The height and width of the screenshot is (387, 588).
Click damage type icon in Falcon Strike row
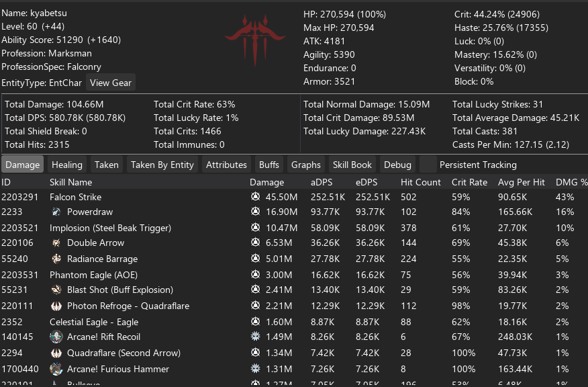click(x=255, y=197)
